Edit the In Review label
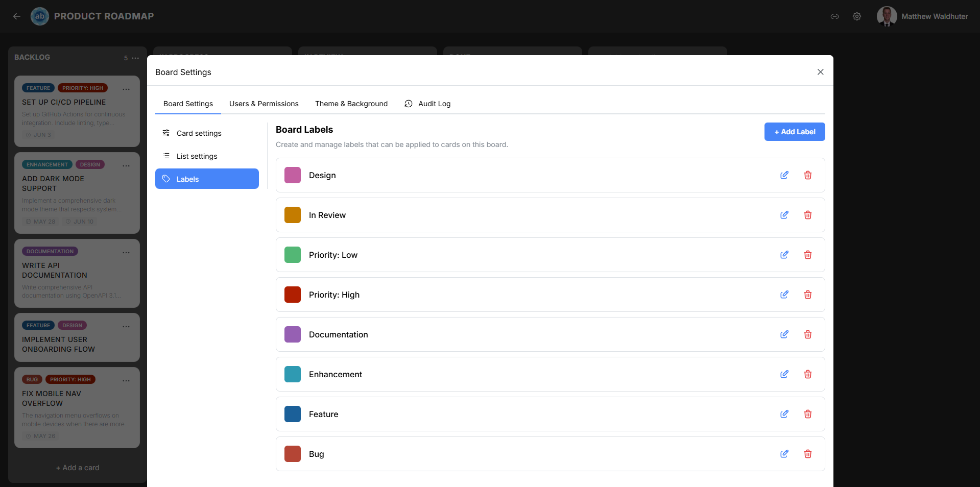Viewport: 980px width, 487px height. 784,215
